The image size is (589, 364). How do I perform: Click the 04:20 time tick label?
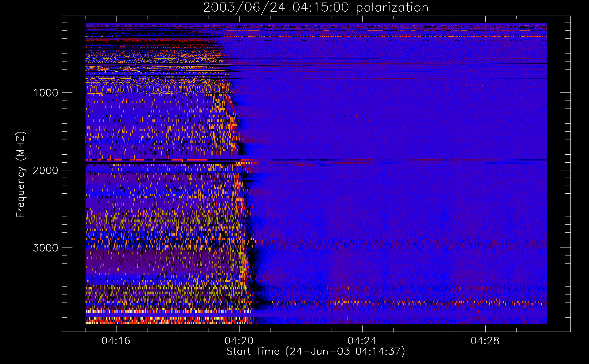click(239, 341)
